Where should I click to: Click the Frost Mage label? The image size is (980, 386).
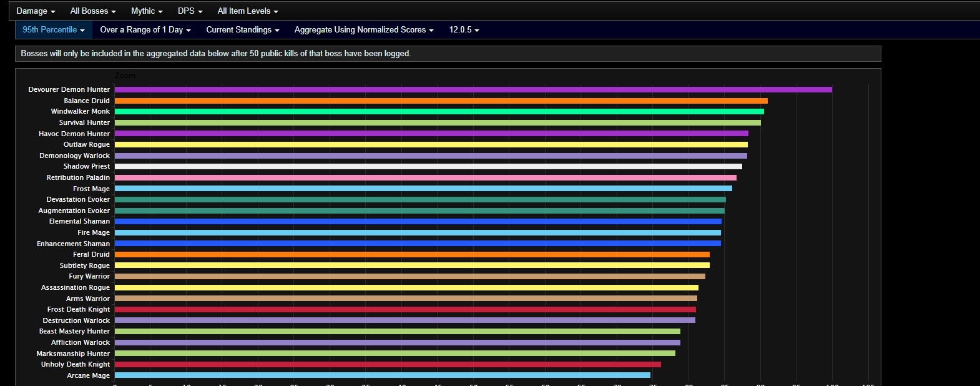[x=91, y=189]
